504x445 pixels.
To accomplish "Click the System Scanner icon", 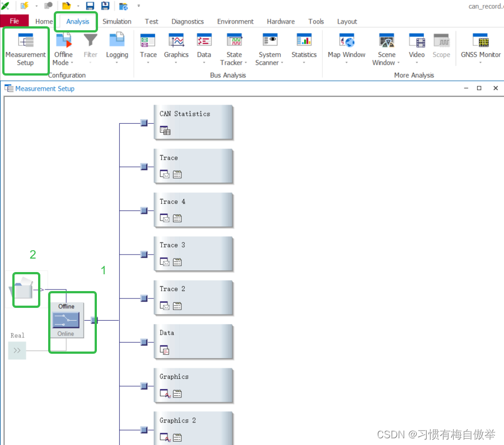I will point(270,40).
